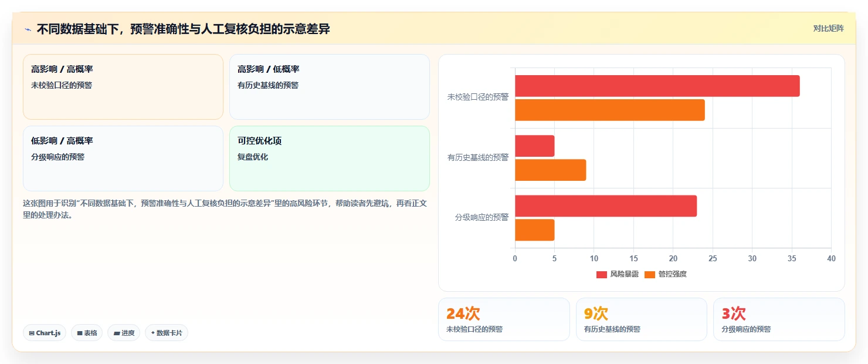Click the 对比矩阵 label in header
Image resolution: width=868 pixels, height=364 pixels.
tap(828, 29)
